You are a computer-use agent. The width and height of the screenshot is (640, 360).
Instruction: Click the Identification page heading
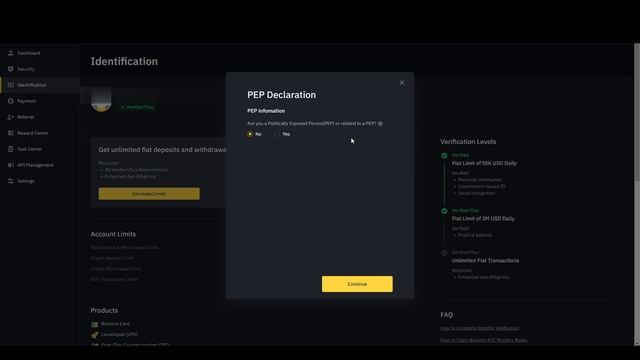(x=124, y=61)
